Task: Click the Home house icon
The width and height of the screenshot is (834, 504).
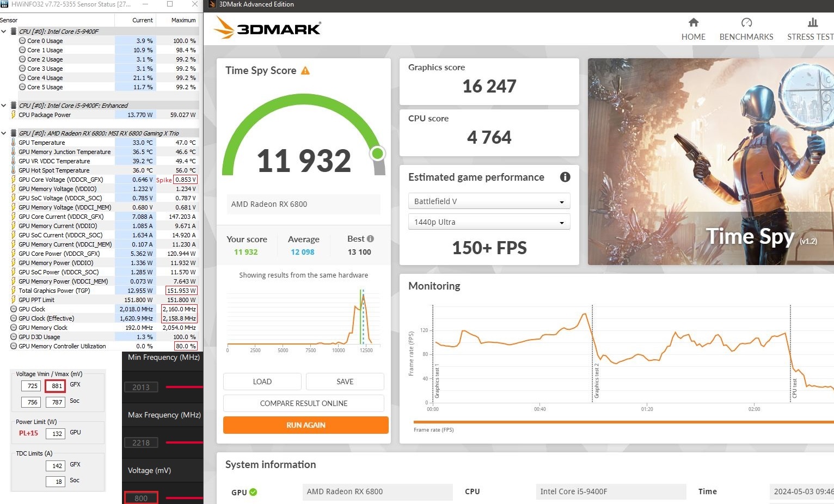Action: pyautogui.click(x=693, y=22)
